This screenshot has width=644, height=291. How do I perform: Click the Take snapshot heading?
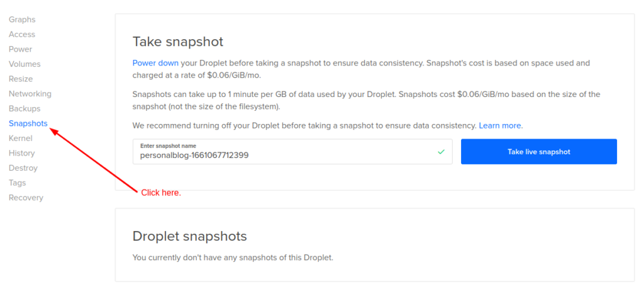coord(178,42)
